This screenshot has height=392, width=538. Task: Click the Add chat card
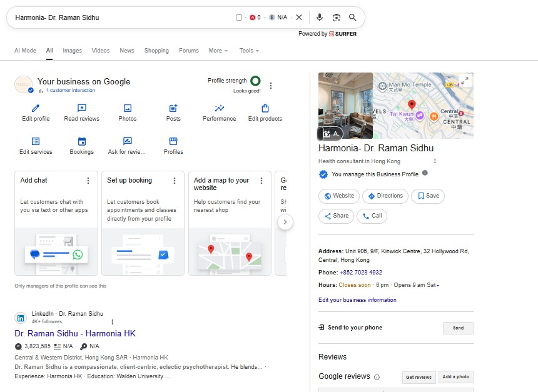(x=56, y=223)
